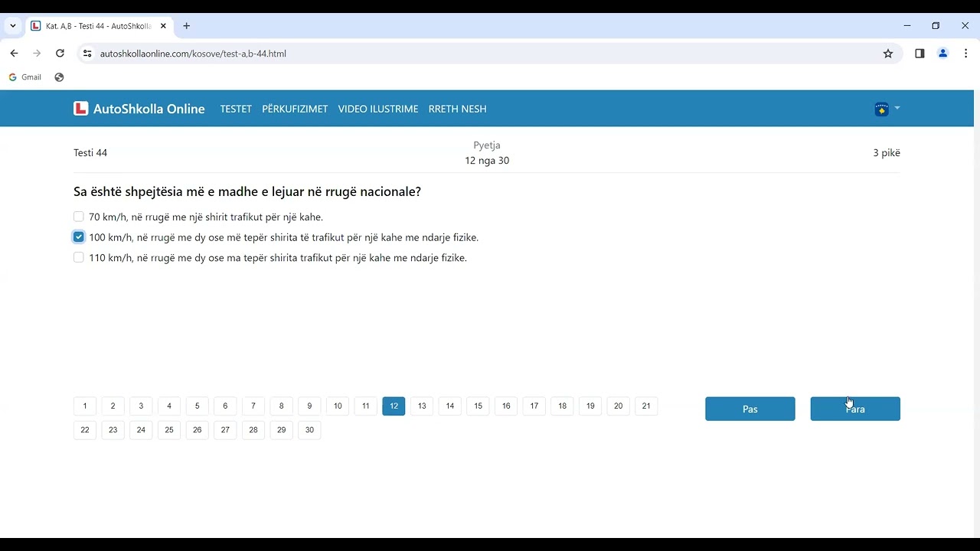Jump to question 5
The image size is (980, 551).
point(197,406)
